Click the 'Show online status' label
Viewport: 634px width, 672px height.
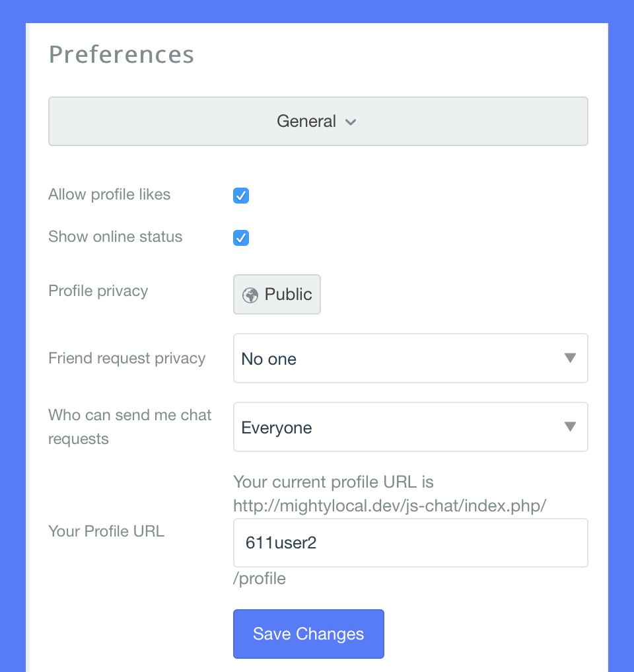[116, 237]
